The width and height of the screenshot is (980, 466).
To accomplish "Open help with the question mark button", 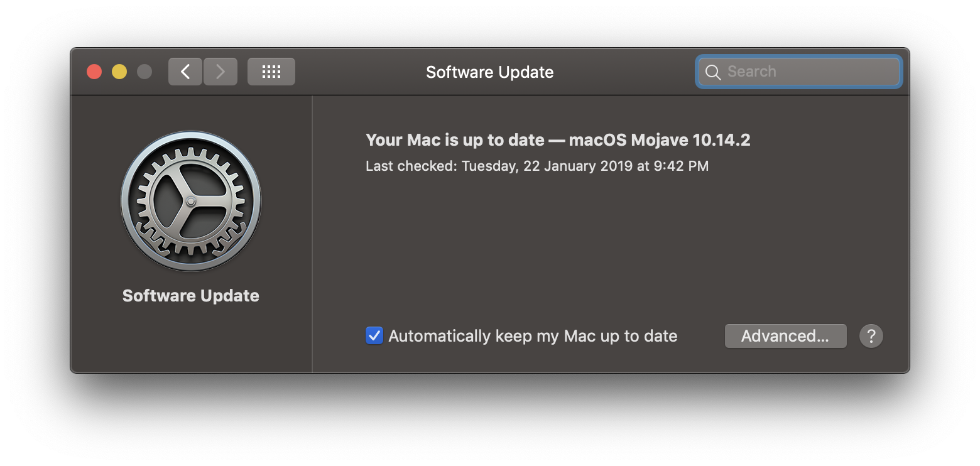I will tap(871, 336).
